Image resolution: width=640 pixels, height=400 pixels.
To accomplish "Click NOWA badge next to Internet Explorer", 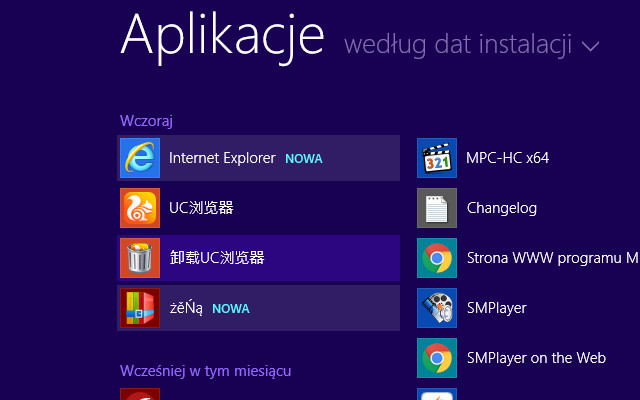I will point(304,159).
